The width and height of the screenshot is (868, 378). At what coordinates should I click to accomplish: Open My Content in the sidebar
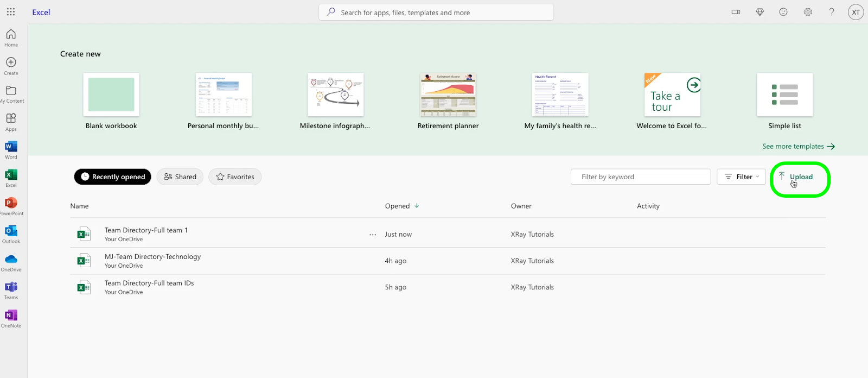pos(11,94)
